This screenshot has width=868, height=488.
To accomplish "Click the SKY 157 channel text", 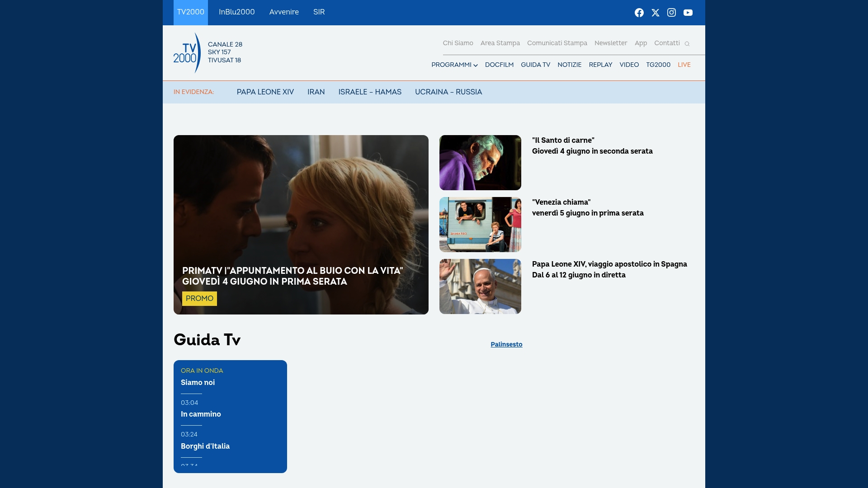I will pos(219,52).
